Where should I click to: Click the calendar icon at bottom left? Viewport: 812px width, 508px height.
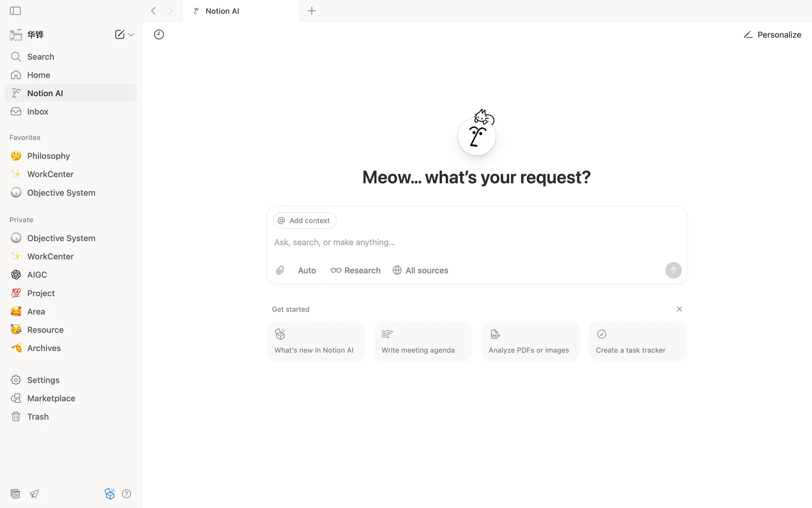[x=15, y=494]
